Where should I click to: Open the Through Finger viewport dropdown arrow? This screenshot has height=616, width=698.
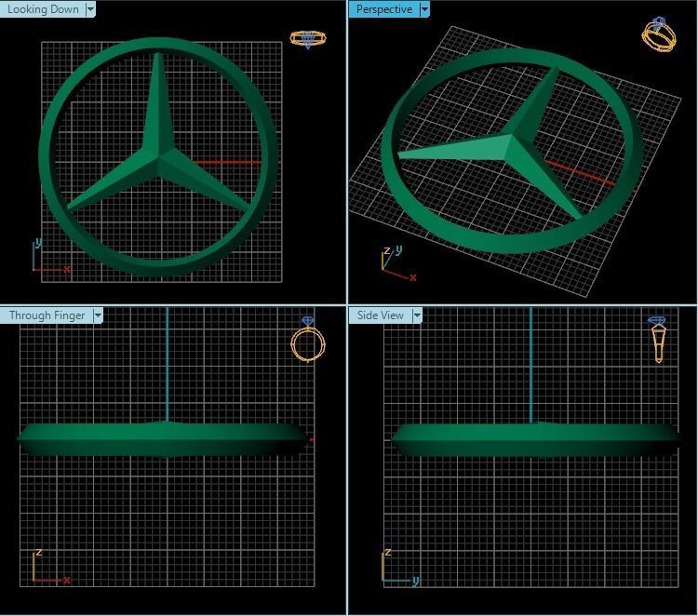(x=98, y=315)
